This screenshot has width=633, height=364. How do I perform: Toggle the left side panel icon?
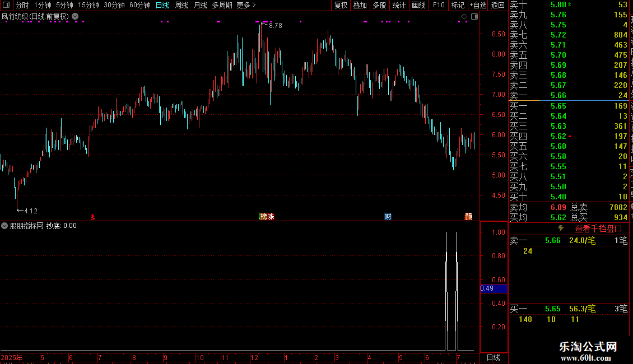tap(6, 5)
